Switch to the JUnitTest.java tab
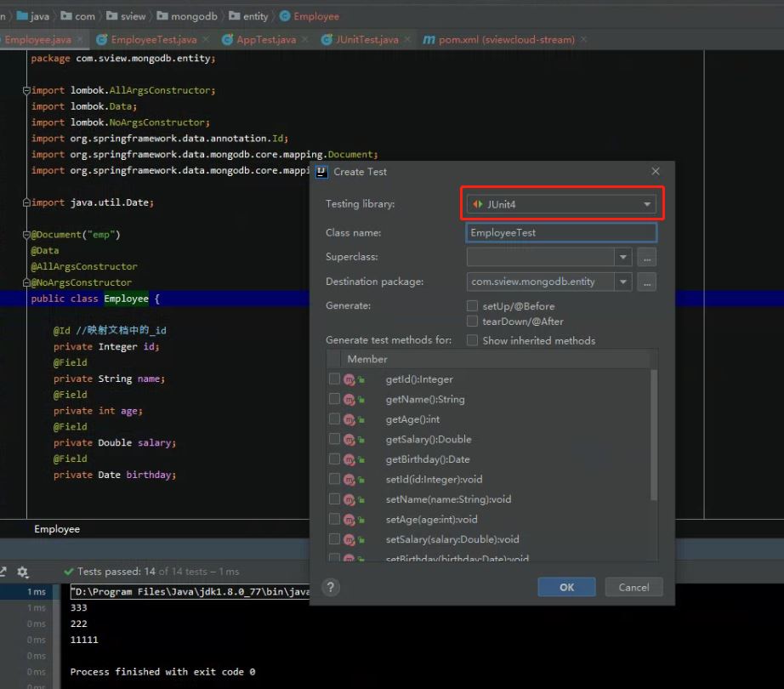 [367, 39]
